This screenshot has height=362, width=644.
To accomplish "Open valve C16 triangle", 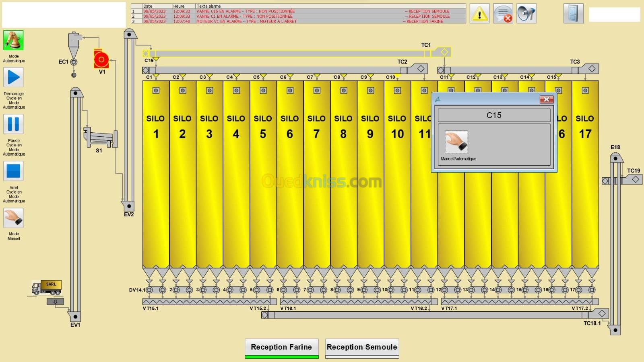I will [x=156, y=60].
